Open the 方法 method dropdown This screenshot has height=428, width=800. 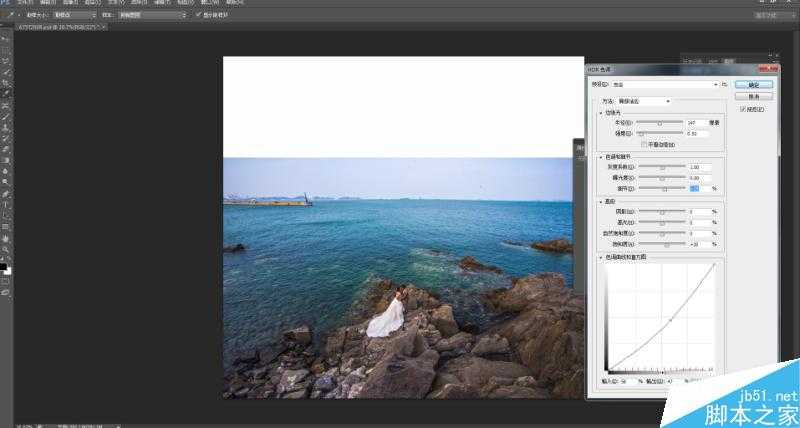point(644,101)
